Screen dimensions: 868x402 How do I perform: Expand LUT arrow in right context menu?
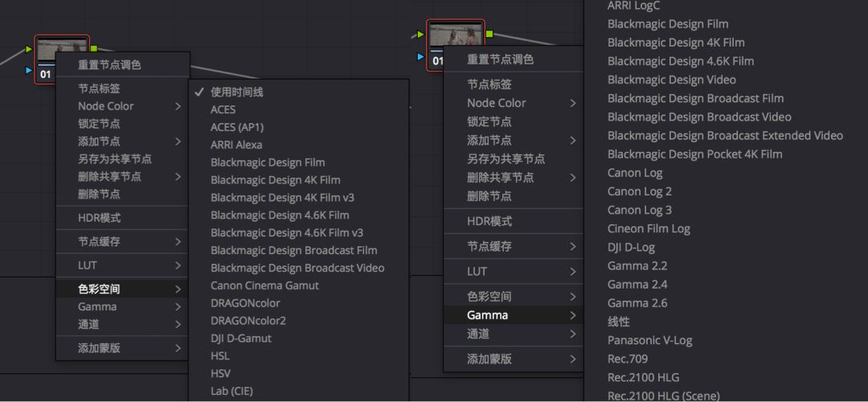(x=573, y=272)
